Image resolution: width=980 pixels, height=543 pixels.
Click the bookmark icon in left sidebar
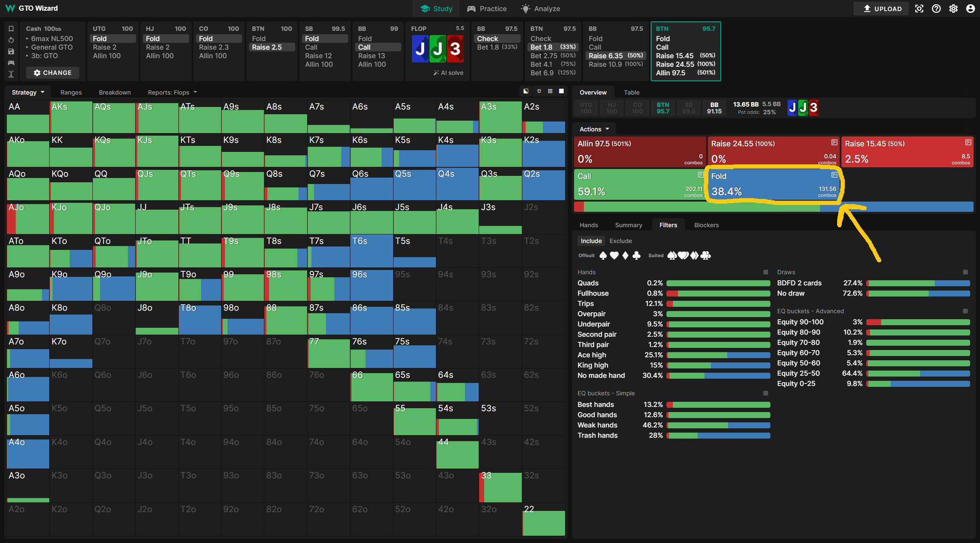[11, 29]
